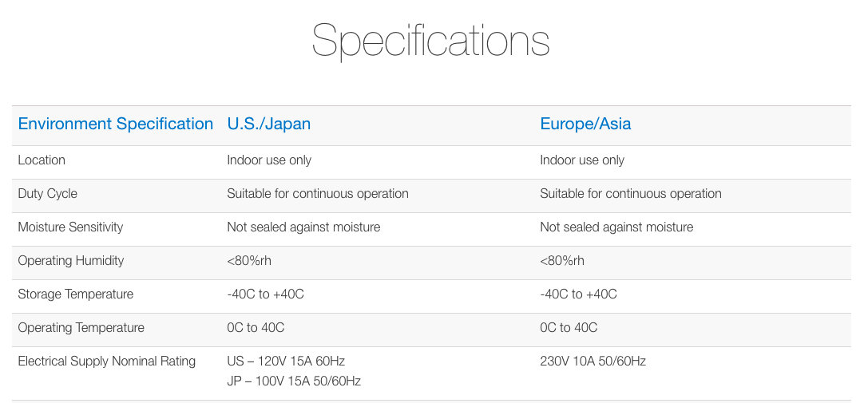Select the Operating Humidity row label
This screenshot has height=403, width=868.
click(x=71, y=261)
